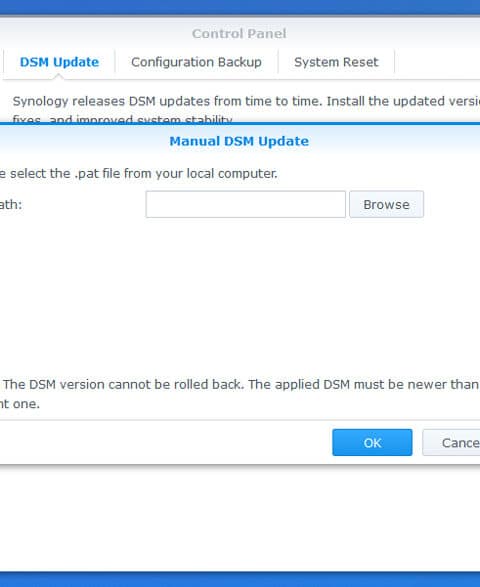Click the partly hidden system stability text
Image resolution: width=480 pixels, height=587 pixels.
122,120
